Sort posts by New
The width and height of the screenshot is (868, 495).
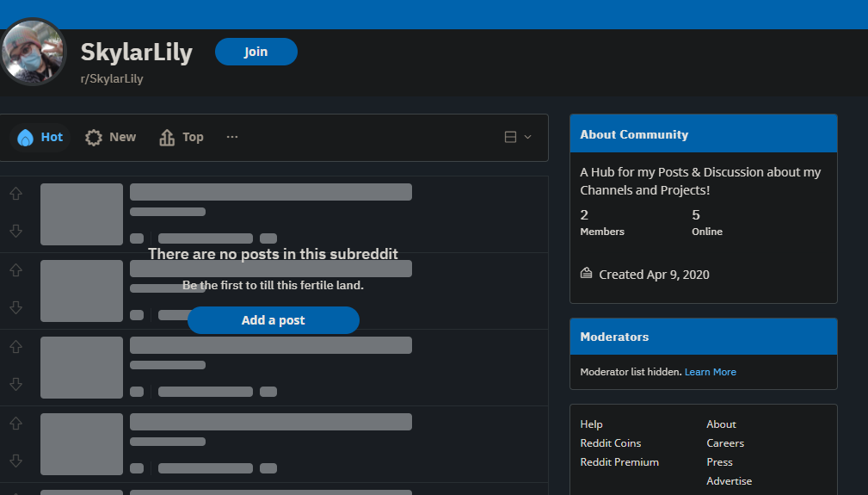[111, 138]
